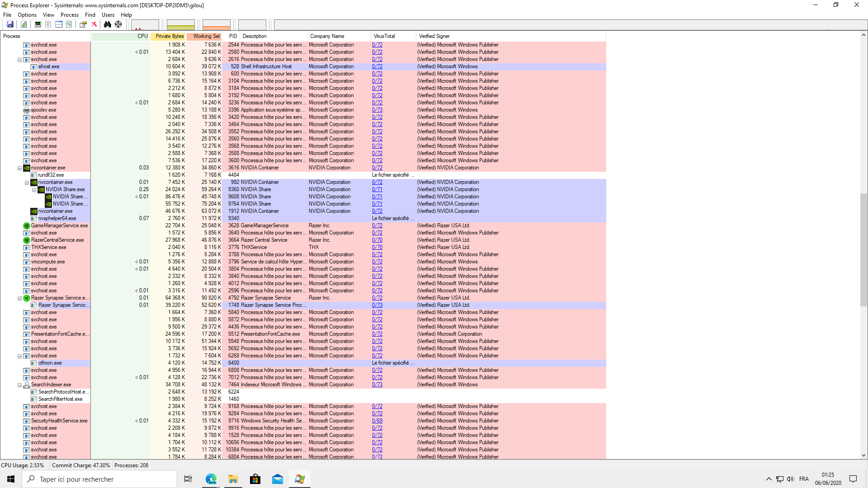868x488 pixels.
Task: Toggle the Show Process Tree icon
Action: pyautogui.click(x=48, y=24)
